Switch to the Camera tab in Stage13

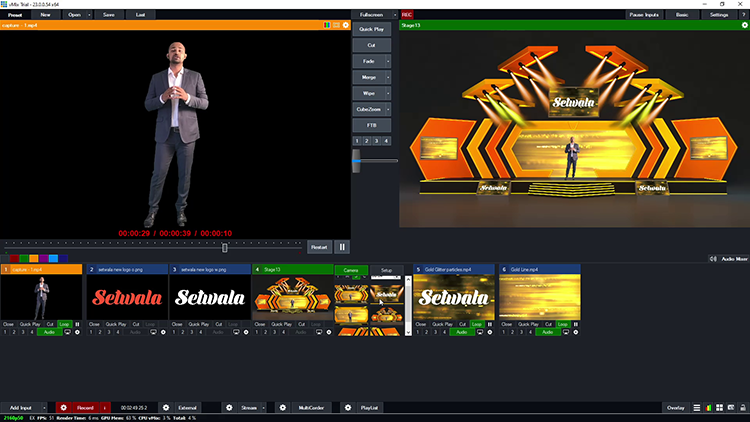(350, 270)
